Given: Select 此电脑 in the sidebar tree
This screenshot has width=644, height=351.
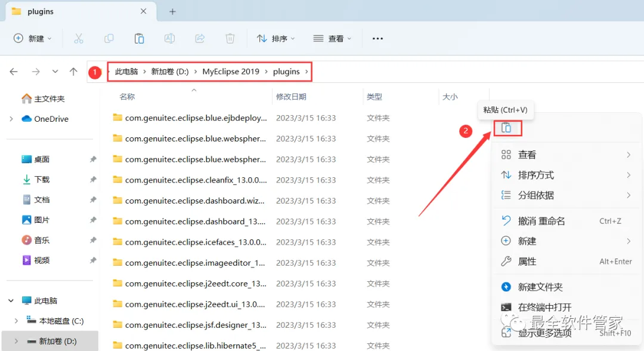Looking at the screenshot, I should tap(39, 300).
